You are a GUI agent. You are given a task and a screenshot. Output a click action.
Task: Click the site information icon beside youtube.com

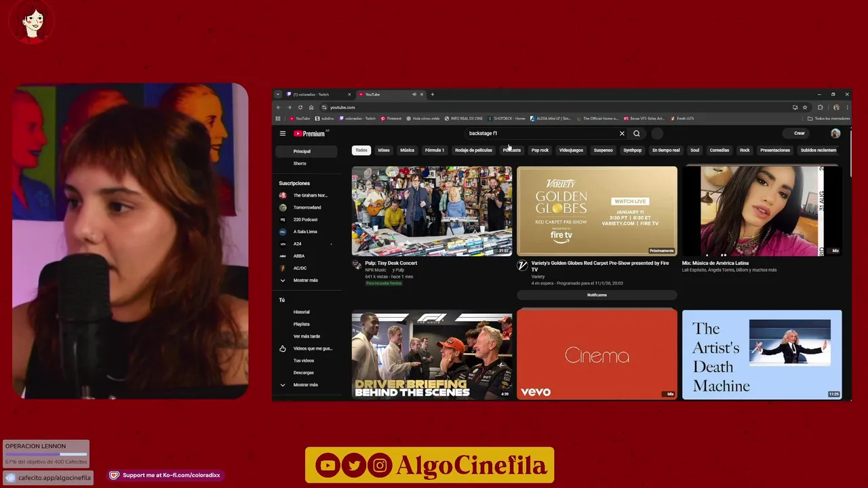(x=324, y=107)
